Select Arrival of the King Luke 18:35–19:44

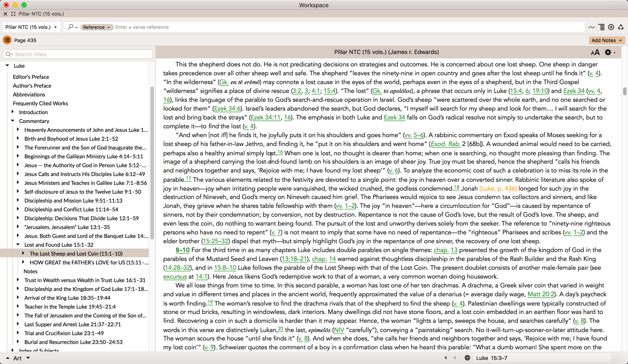pyautogui.click(x=67, y=298)
